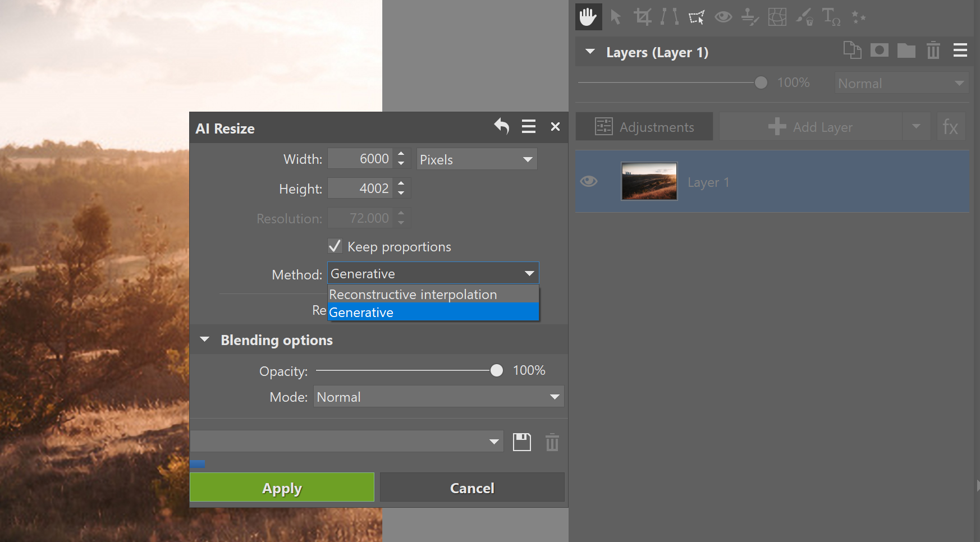Screen dimensions: 980x542
Task: Open the AI Resize hamburger menu
Action: (528, 127)
